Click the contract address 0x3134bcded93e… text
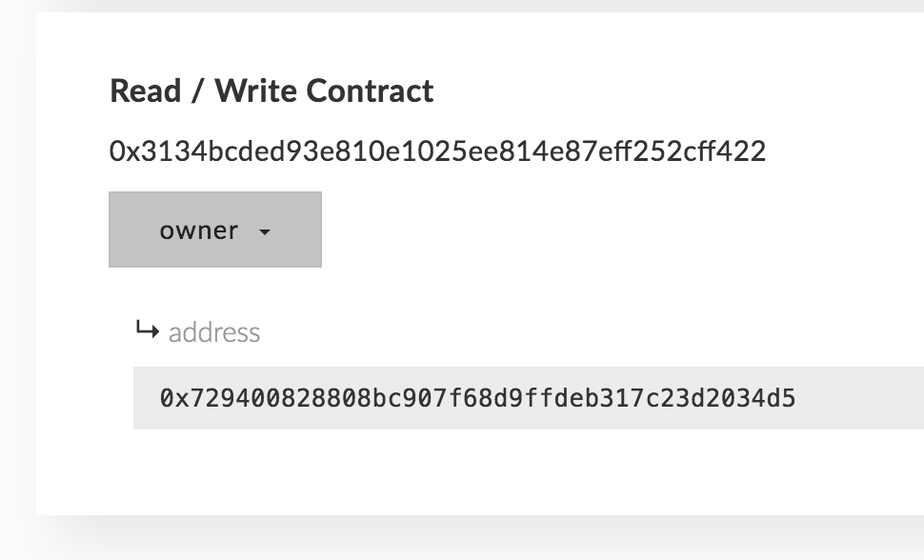The height and width of the screenshot is (560, 924). 438,151
